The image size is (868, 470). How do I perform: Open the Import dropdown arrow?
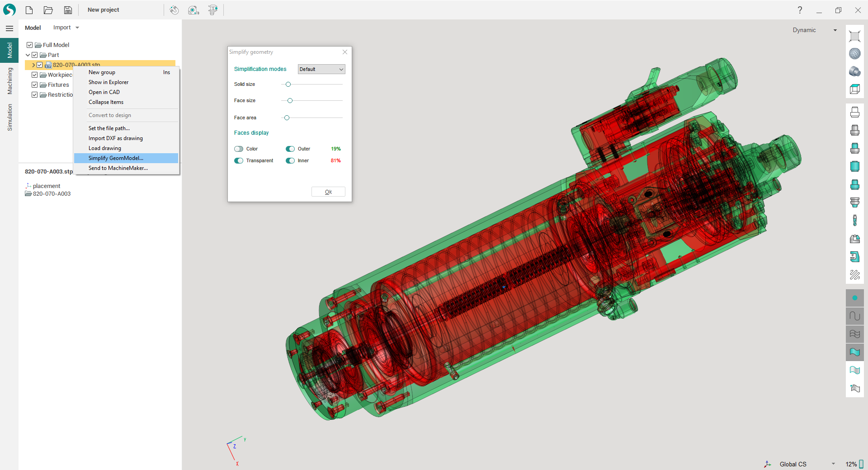click(x=77, y=28)
